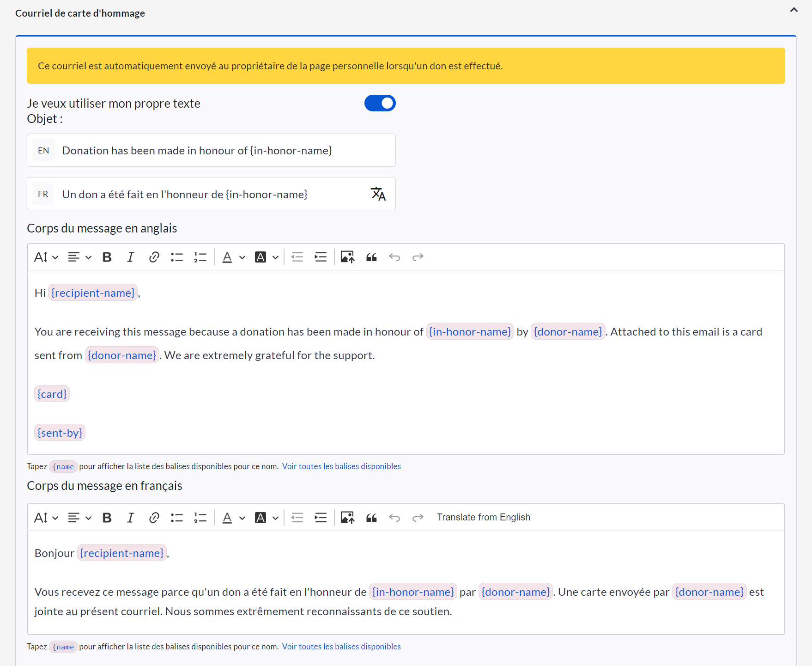
Task: Insert a link in the English message editor
Action: [154, 257]
